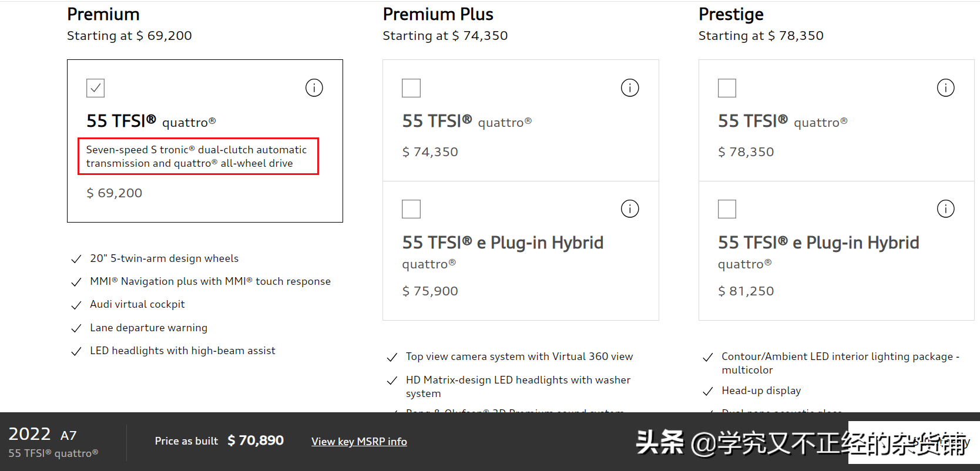
Task: Click the Audi virtual cockpit feature item
Action: [137, 304]
